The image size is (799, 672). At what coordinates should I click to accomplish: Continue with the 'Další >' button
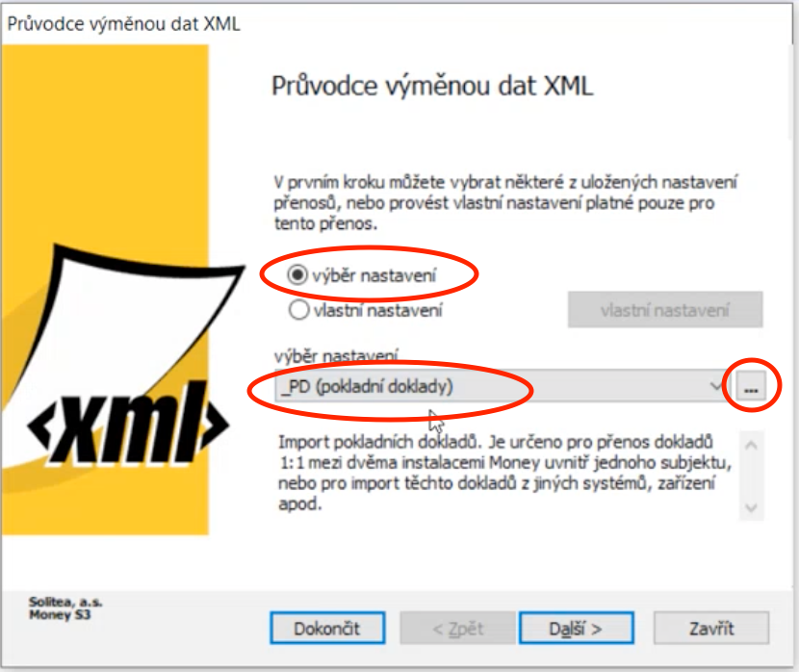click(x=577, y=628)
